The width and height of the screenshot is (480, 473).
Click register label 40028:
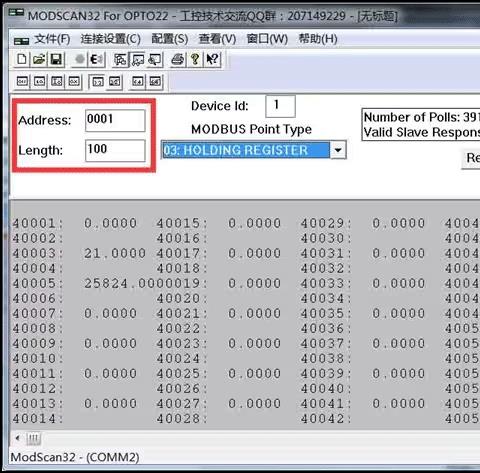182,419
